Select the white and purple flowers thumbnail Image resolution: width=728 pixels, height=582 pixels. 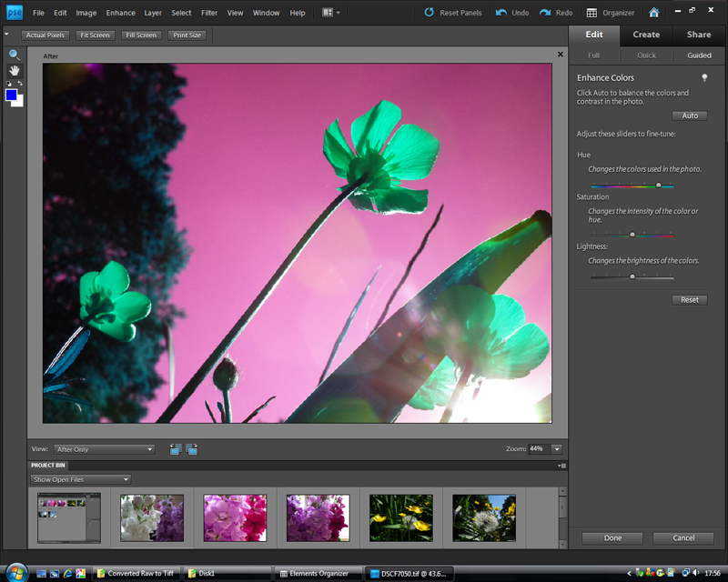tap(152, 518)
